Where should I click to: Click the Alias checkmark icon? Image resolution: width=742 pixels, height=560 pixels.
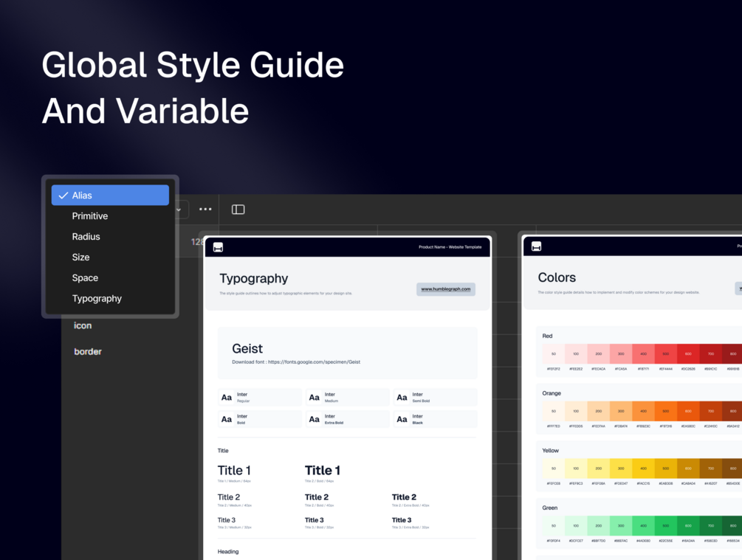(63, 196)
